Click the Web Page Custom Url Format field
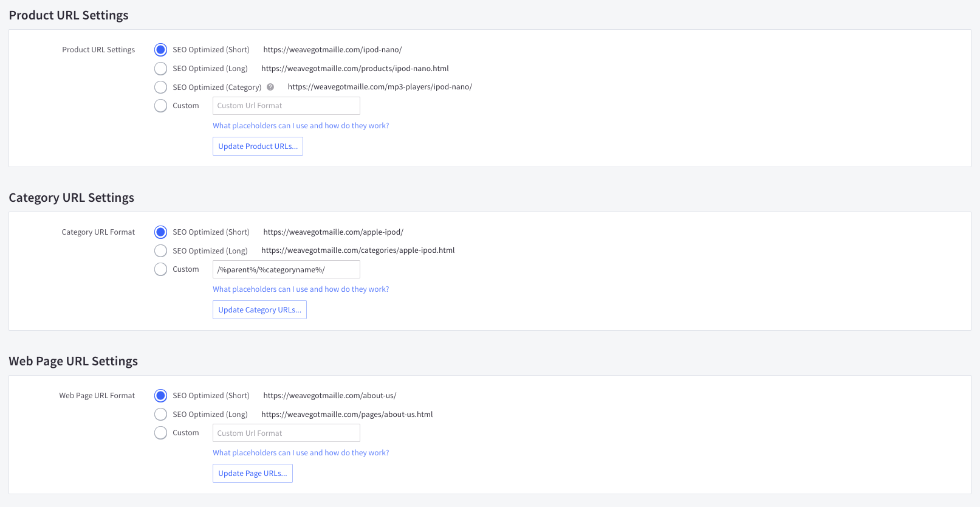Viewport: 980px width, 507px height. coord(286,433)
